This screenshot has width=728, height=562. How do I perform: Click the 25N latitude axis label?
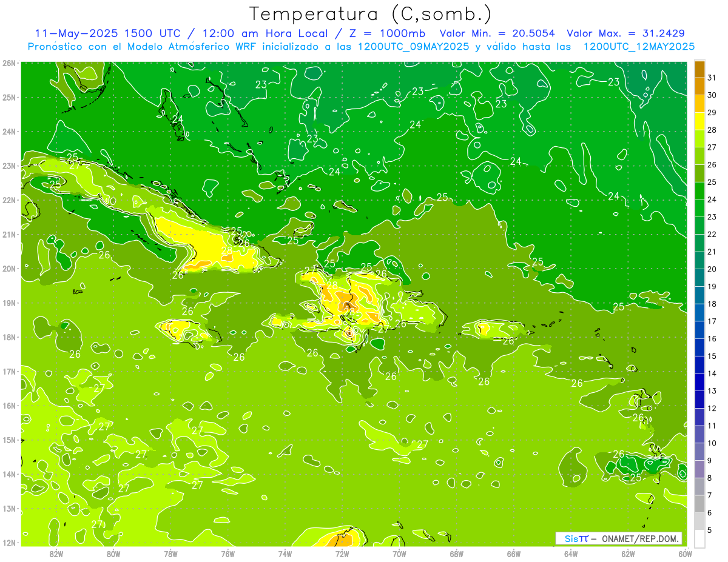(x=9, y=97)
